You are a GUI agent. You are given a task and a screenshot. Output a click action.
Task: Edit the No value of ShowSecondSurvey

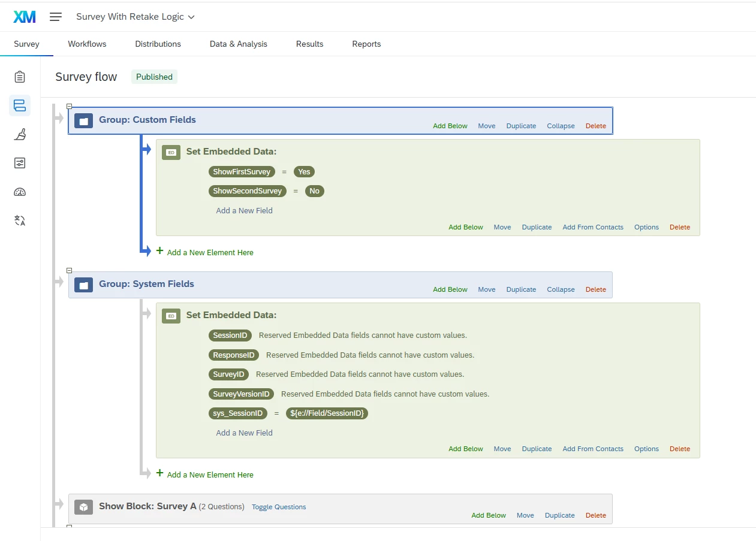point(315,191)
